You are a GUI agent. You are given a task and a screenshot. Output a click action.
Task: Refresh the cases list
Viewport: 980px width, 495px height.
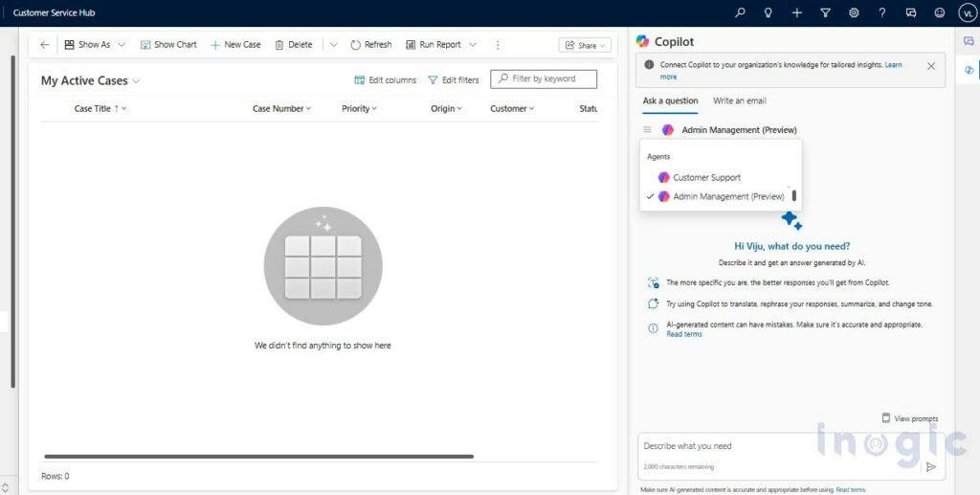coord(371,45)
